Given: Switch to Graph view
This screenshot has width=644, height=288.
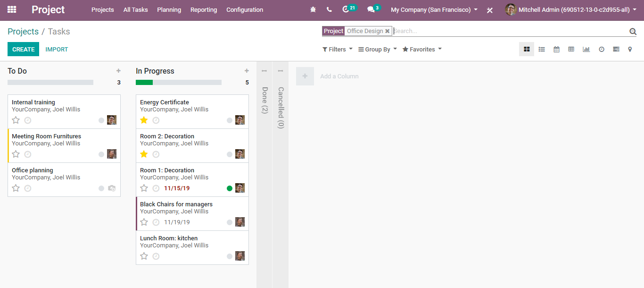Looking at the screenshot, I should tap(586, 49).
